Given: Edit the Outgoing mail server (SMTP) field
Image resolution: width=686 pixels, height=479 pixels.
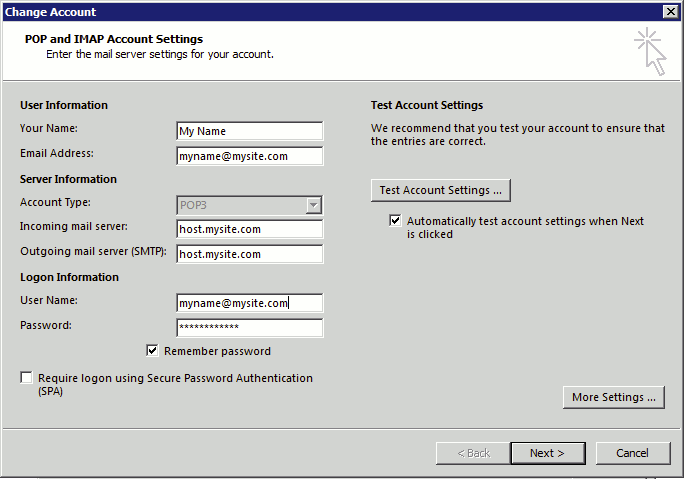Looking at the screenshot, I should click(249, 254).
